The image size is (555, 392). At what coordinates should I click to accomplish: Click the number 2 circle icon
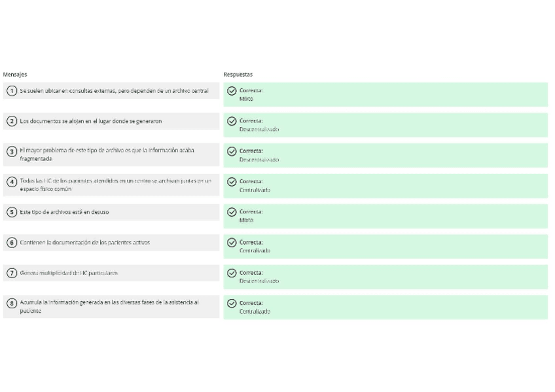coord(12,121)
